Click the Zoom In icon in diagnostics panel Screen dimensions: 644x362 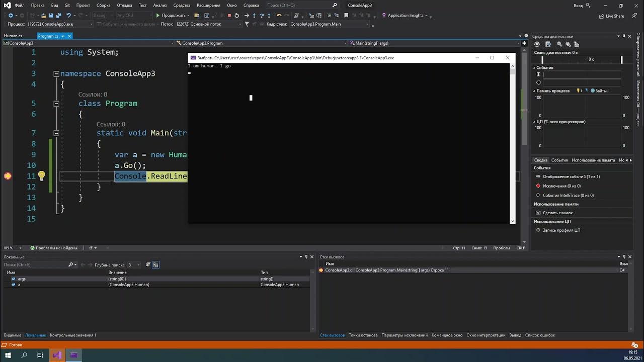tap(559, 44)
